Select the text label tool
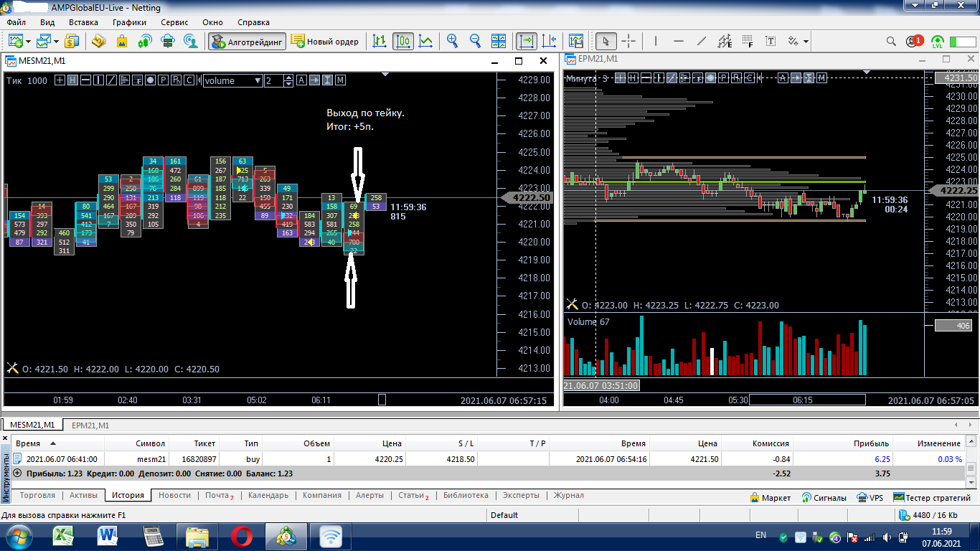This screenshot has width=980, height=551. 771,41
